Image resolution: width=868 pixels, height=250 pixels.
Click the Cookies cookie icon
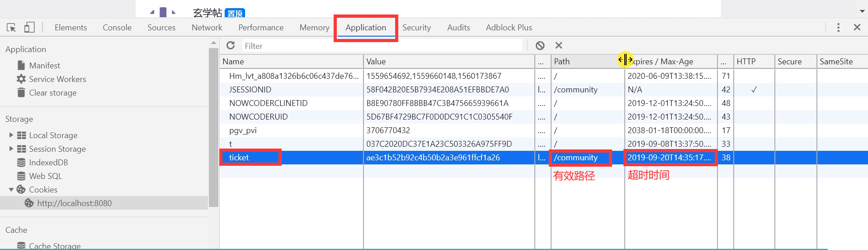point(21,189)
